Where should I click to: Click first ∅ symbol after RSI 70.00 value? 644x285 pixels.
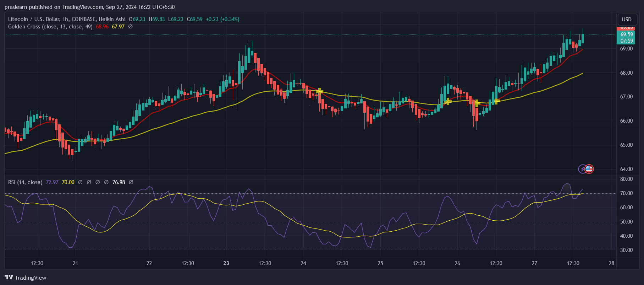tap(80, 182)
